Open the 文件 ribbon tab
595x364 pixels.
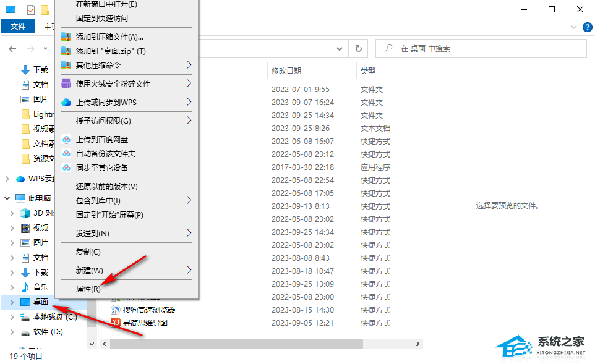[18, 26]
